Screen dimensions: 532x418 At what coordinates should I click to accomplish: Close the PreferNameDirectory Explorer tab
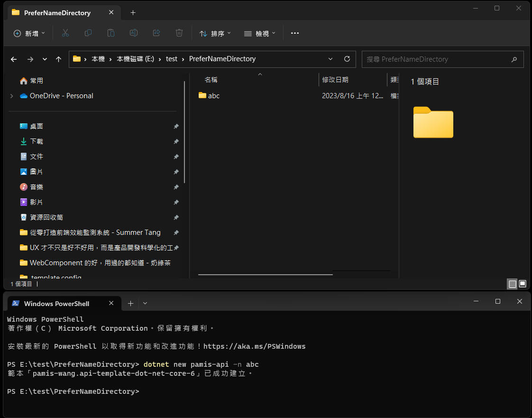point(111,12)
